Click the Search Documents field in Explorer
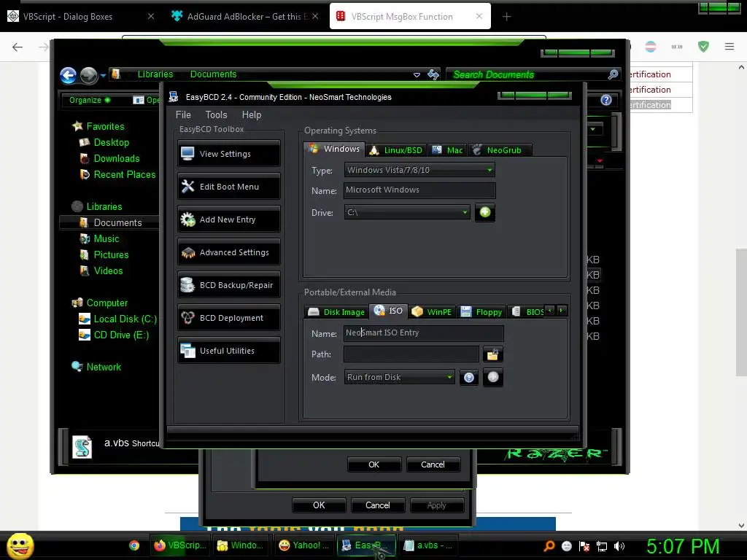 [x=527, y=75]
